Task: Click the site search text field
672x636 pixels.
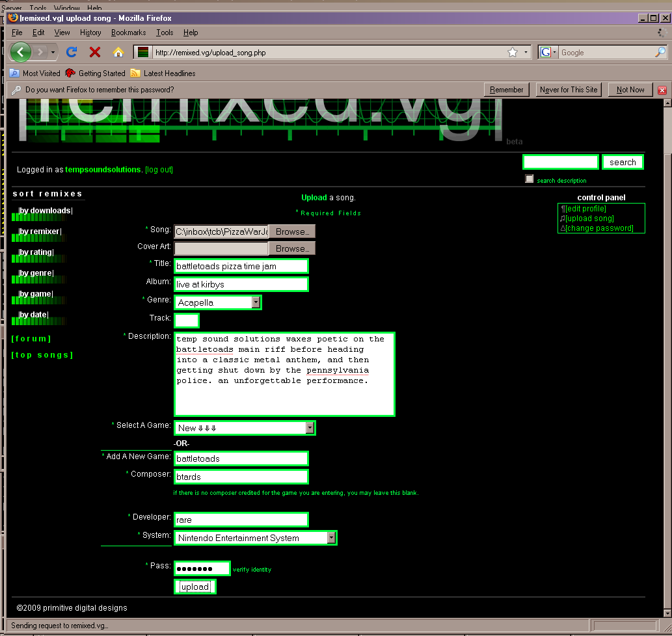Action: pos(561,162)
